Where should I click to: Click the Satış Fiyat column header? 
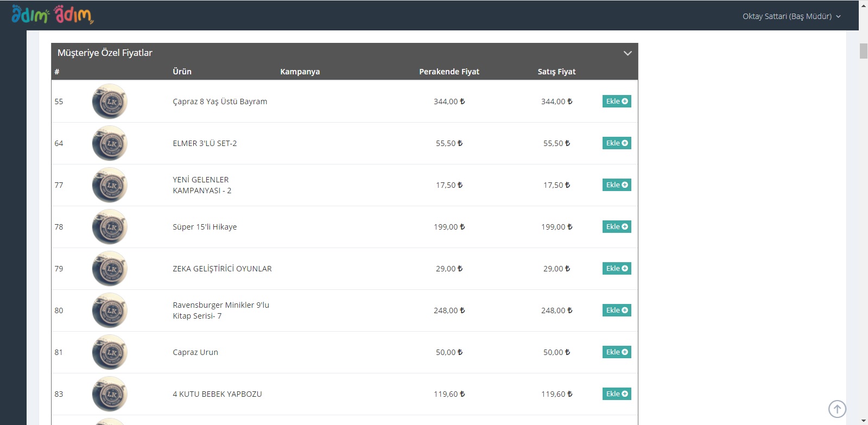[x=556, y=72]
